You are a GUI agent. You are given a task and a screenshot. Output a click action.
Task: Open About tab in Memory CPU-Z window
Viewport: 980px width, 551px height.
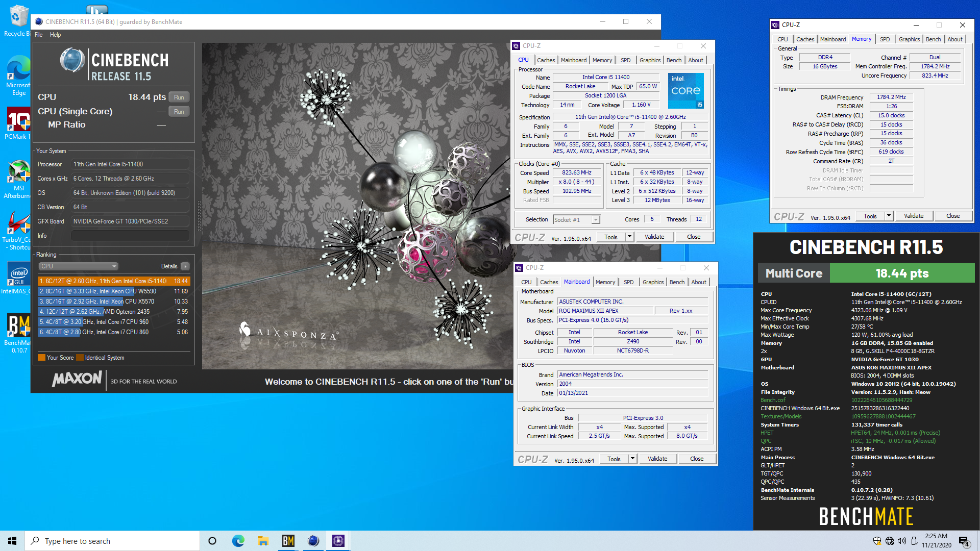955,39
